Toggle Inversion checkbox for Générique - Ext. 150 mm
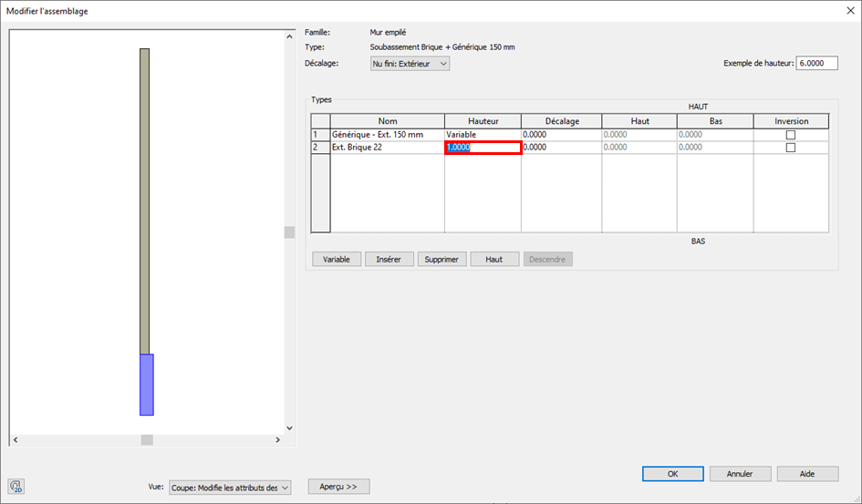Viewport: 862px width, 504px height. pos(791,135)
